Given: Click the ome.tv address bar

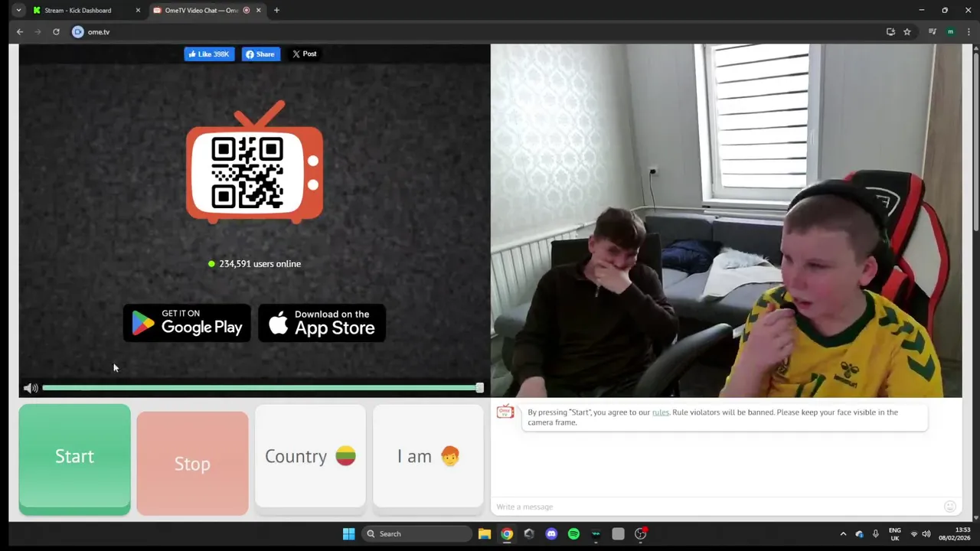Looking at the screenshot, I should click(x=482, y=31).
